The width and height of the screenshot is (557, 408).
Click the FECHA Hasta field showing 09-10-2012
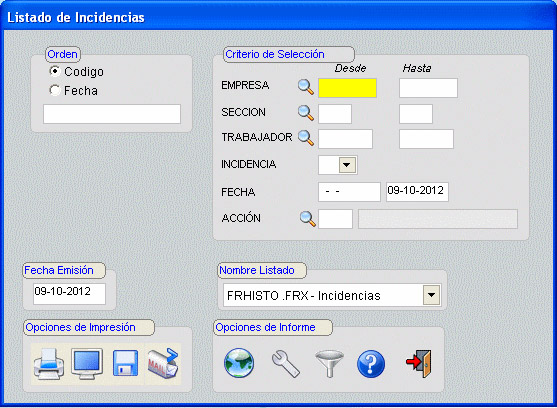pos(417,192)
